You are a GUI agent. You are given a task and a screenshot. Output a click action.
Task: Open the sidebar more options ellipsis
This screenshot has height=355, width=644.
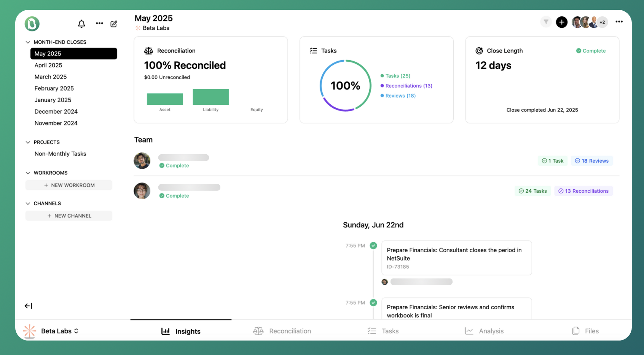coord(99,23)
